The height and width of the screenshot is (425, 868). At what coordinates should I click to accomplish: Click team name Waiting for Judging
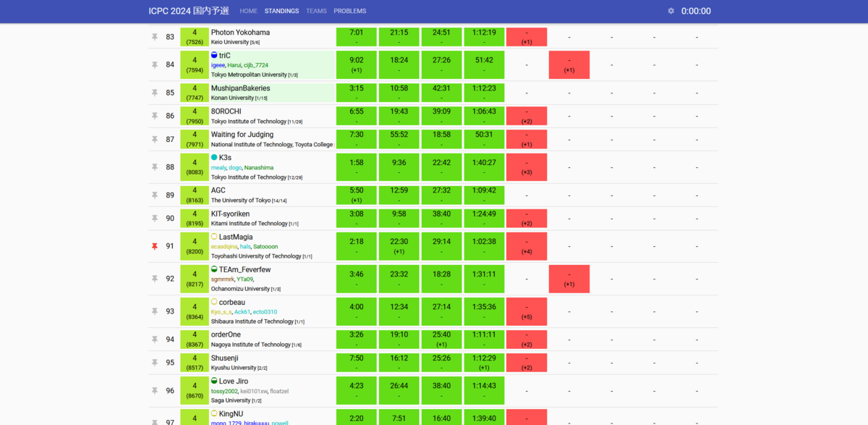click(242, 134)
